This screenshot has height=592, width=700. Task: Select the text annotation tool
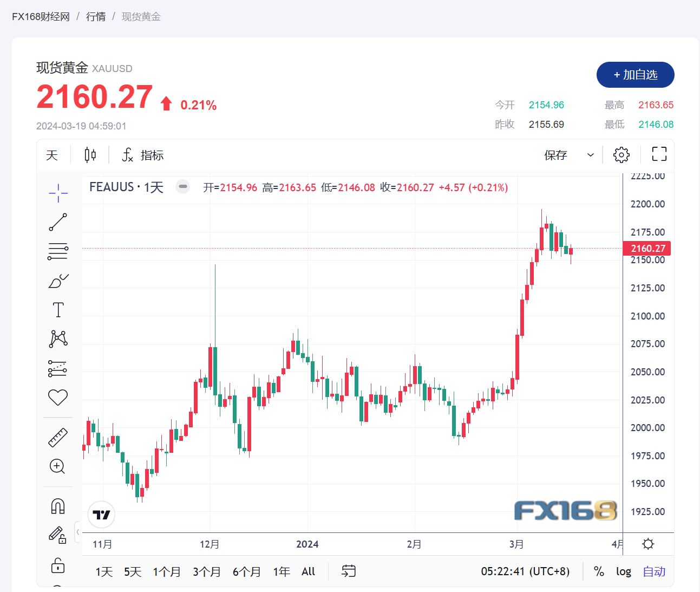coord(58,310)
